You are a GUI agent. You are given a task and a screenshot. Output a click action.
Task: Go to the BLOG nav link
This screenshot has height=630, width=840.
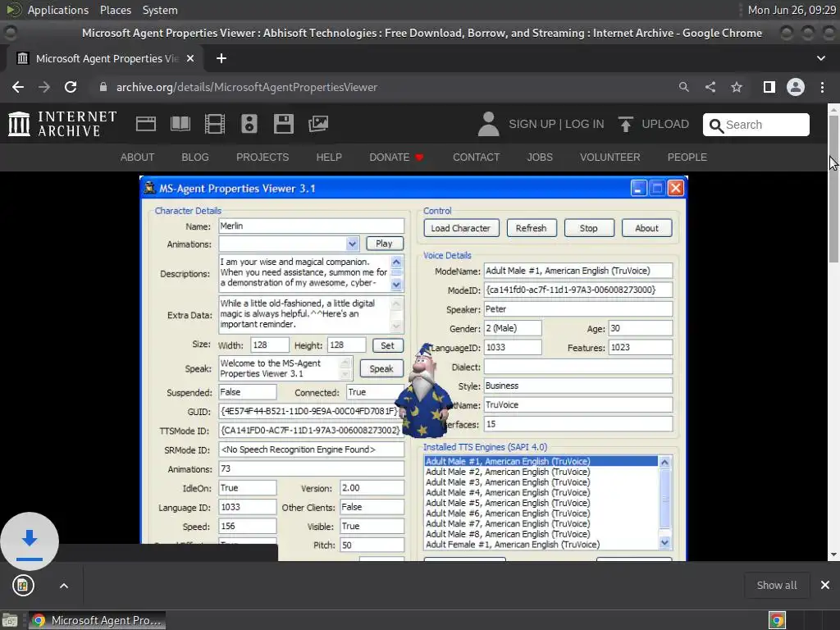(195, 157)
